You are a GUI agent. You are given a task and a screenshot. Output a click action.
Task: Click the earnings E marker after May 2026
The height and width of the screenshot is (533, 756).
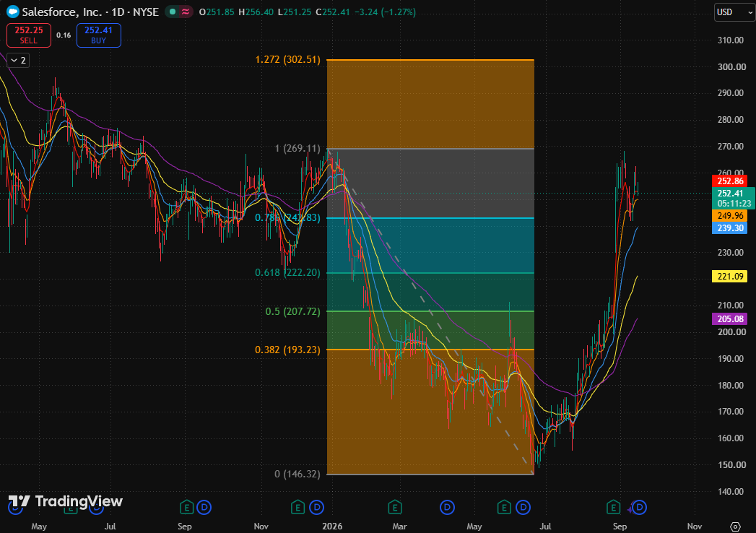pos(504,508)
